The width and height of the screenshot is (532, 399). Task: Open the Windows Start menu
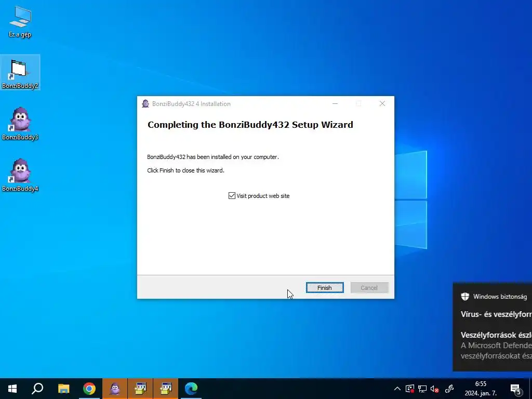pyautogui.click(x=12, y=389)
